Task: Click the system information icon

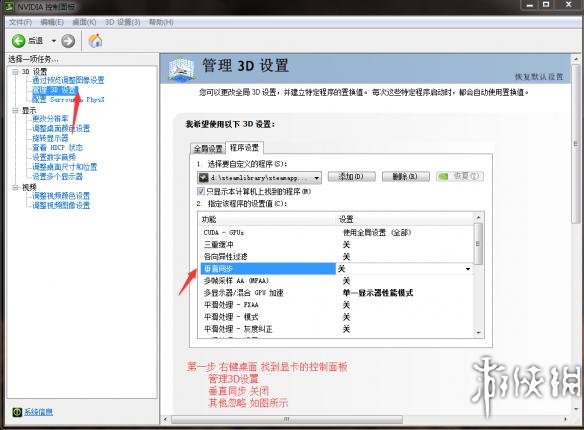Action: point(17,412)
